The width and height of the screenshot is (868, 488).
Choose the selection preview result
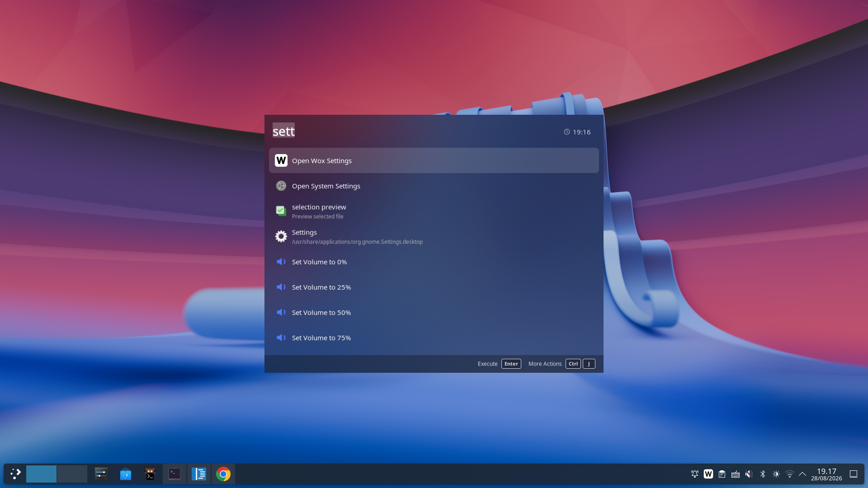coord(434,211)
